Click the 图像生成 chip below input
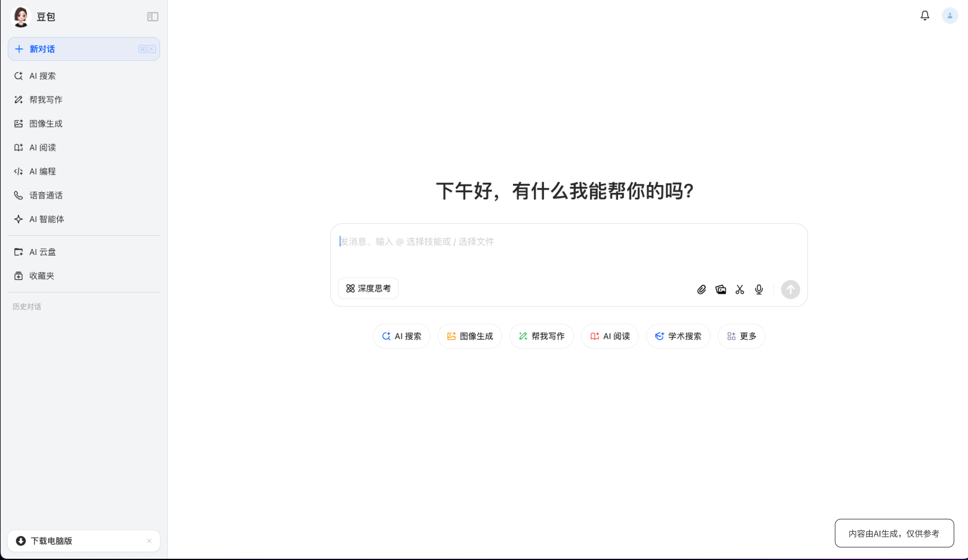This screenshot has height=560, width=968. pos(469,336)
